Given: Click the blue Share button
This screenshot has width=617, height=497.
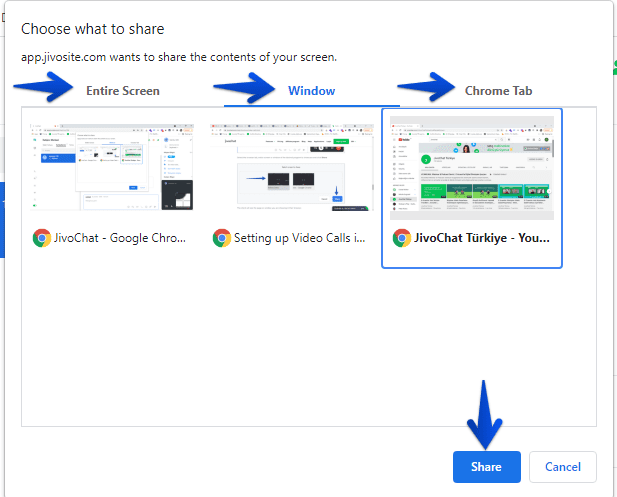Looking at the screenshot, I should coord(487,467).
